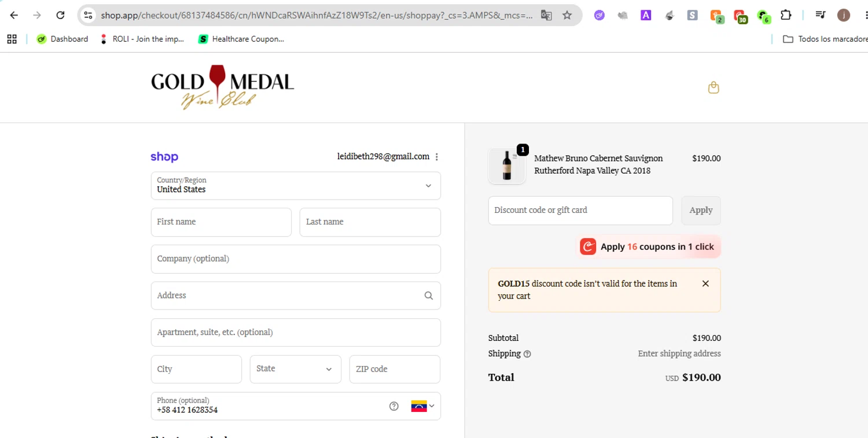Image resolution: width=868 pixels, height=438 pixels.
Task: Focus the Discount code or gift card field
Action: pyautogui.click(x=580, y=211)
